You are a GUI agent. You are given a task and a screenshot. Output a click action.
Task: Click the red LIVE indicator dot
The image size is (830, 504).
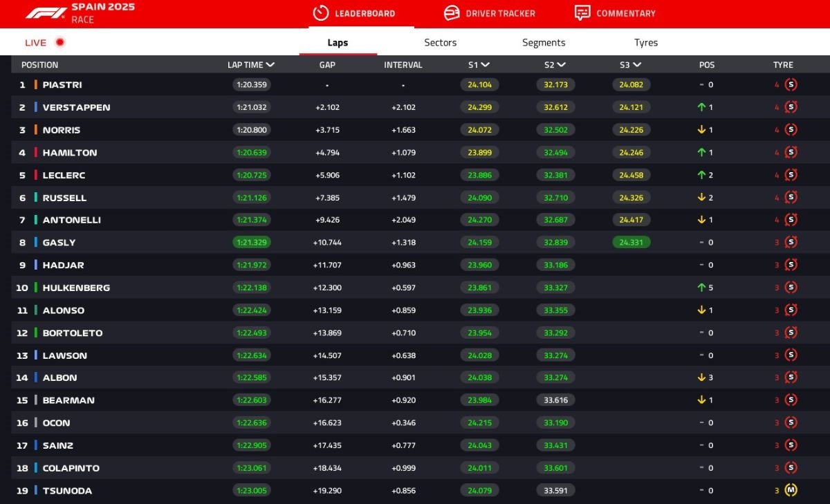point(60,43)
